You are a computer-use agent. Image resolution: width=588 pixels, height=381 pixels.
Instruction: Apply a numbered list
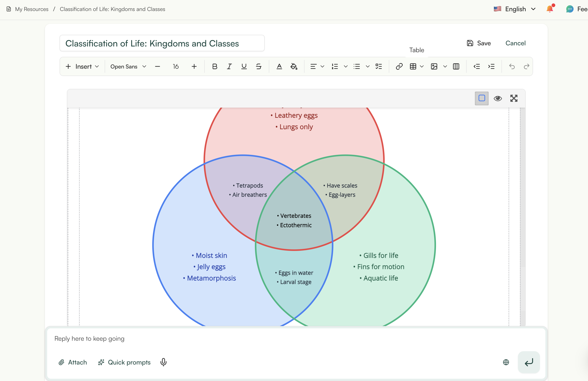335,66
